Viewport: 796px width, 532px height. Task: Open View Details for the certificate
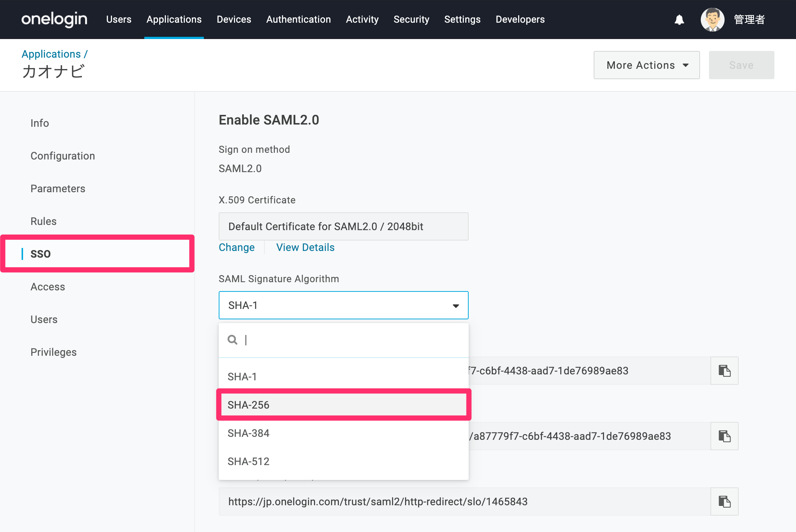305,247
